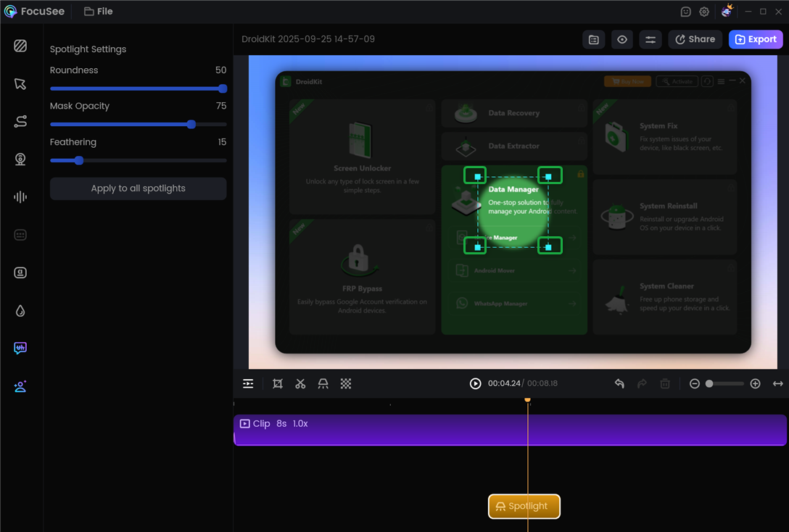The image size is (789, 532).
Task: Open the cursor settings in sidebar
Action: (20, 84)
